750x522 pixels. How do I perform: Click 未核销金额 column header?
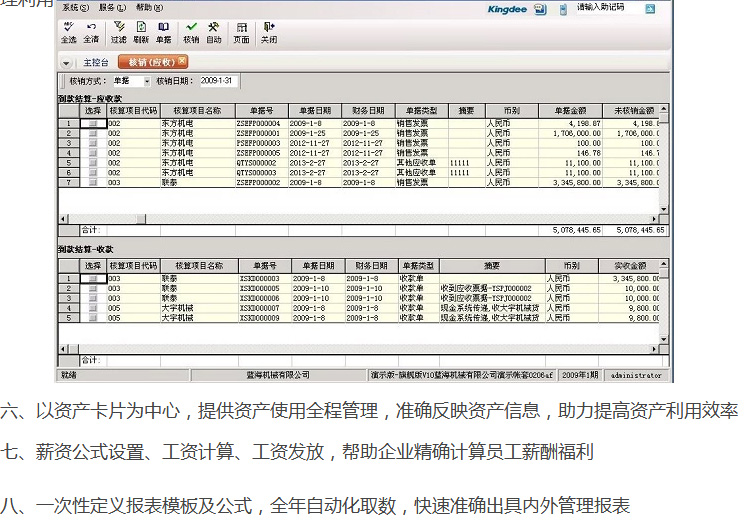point(631,111)
